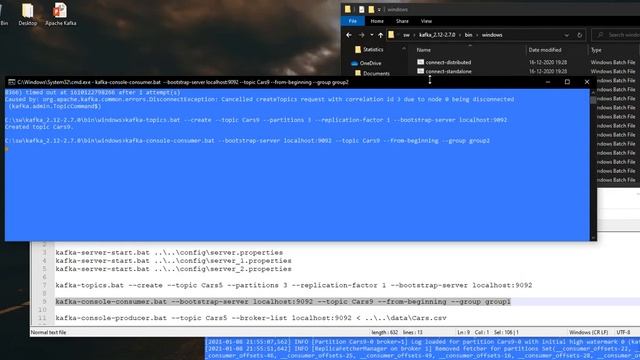Select OneDrive in Explorer navigation pane
Image resolution: width=640 pixels, height=360 pixels.
(366, 63)
